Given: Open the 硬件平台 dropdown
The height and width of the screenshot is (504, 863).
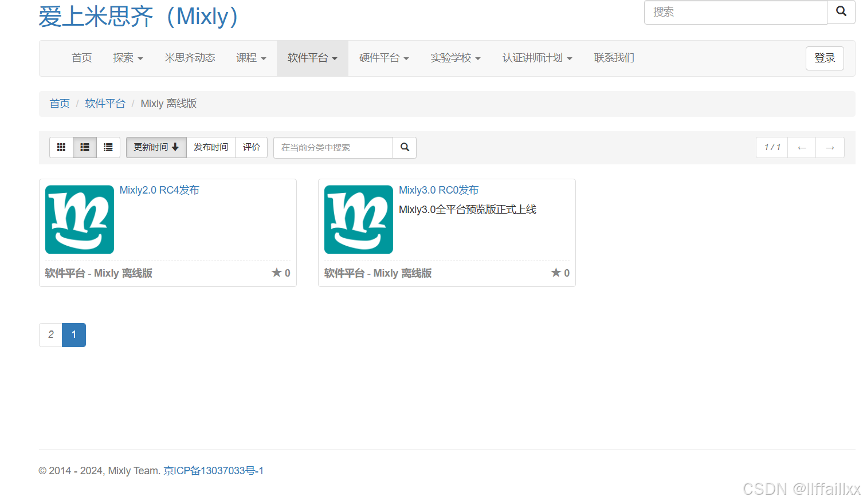Looking at the screenshot, I should 384,58.
